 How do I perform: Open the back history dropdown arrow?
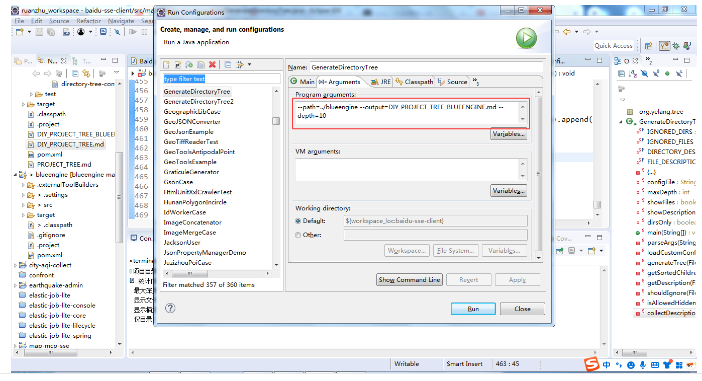click(x=576, y=32)
